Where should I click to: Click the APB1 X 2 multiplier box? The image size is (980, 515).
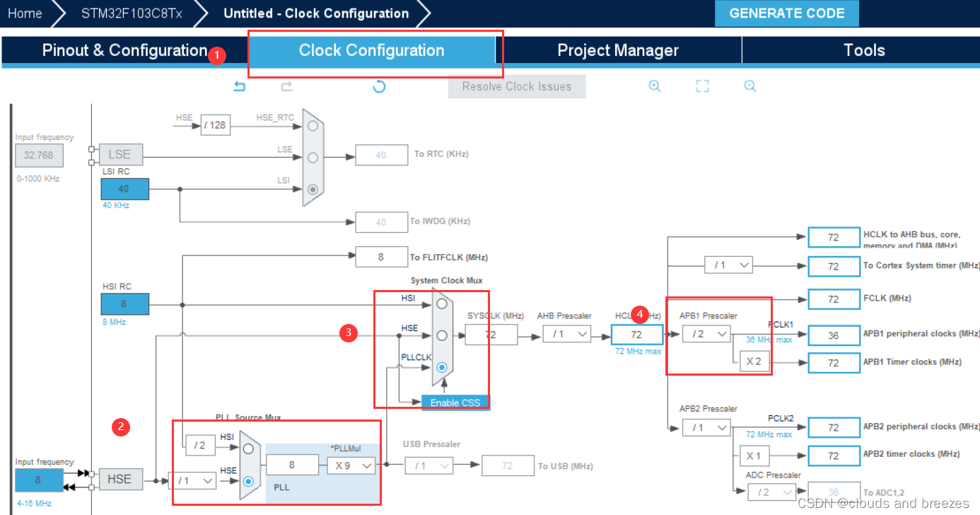click(754, 361)
